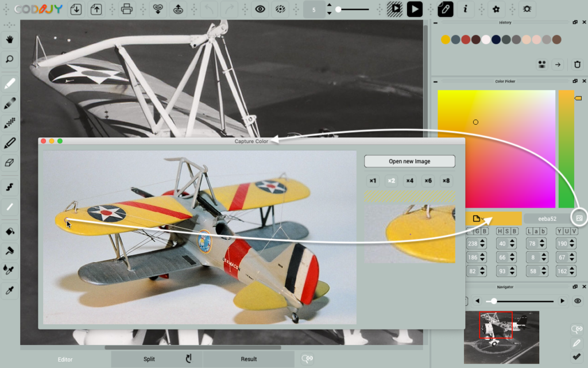Screen dimensions: 588x368
Task: Toggle the eye icon in the Navigator panel
Action: click(x=577, y=300)
